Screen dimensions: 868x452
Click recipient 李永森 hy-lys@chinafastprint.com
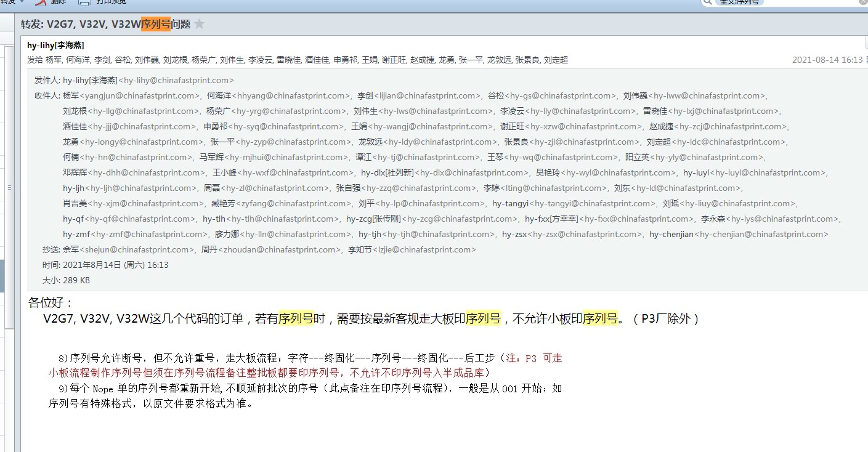(x=771, y=219)
